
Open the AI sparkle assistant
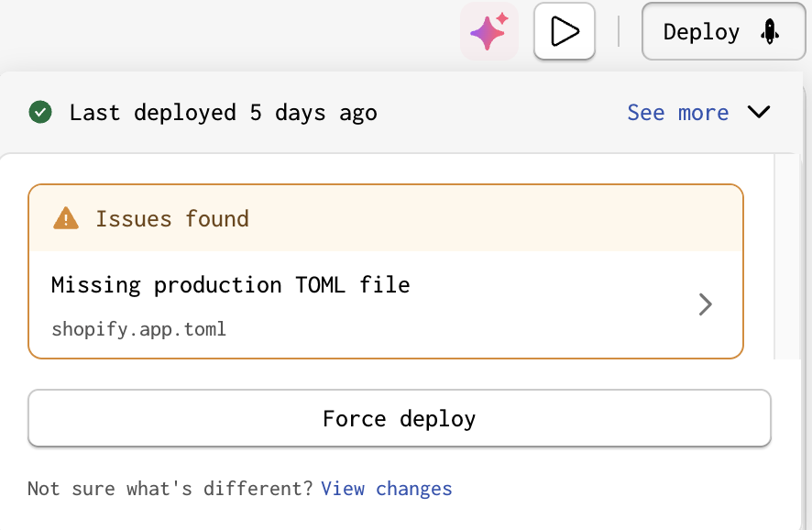pyautogui.click(x=488, y=32)
